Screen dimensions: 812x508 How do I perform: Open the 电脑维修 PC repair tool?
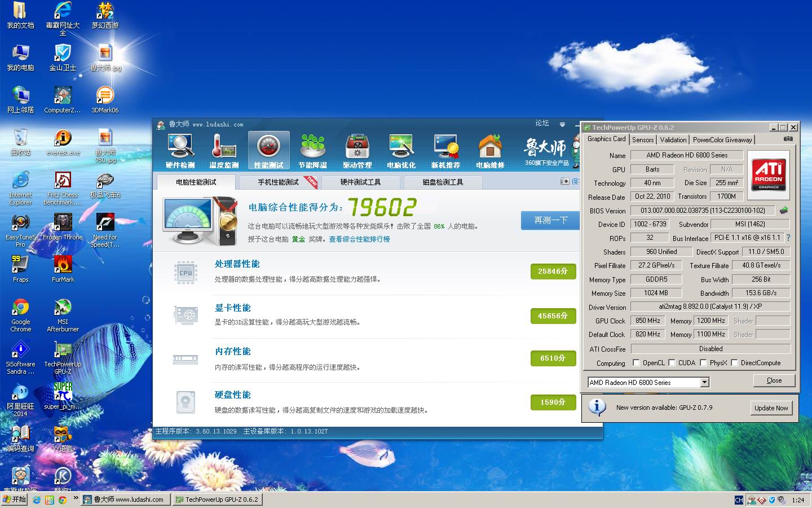[x=490, y=151]
